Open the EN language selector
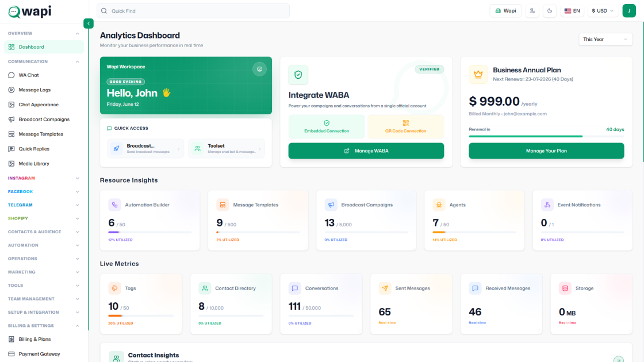The image size is (644, 362). tap(572, 11)
